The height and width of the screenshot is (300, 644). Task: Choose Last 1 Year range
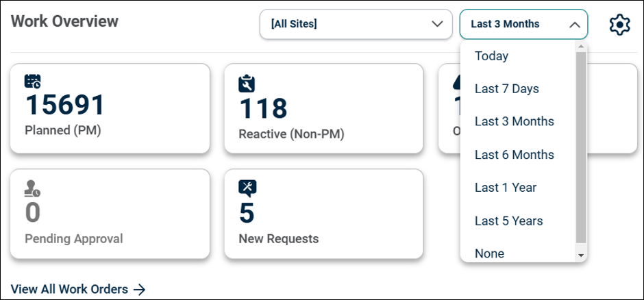[506, 188]
